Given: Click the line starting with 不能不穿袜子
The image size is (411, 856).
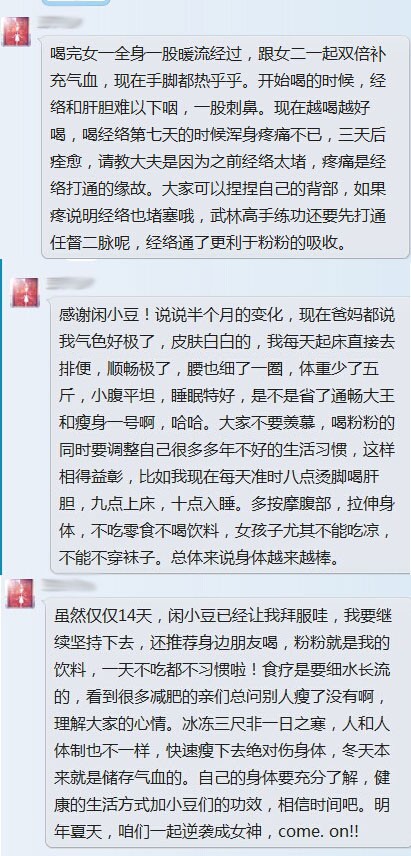Looking at the screenshot, I should (x=199, y=557).
